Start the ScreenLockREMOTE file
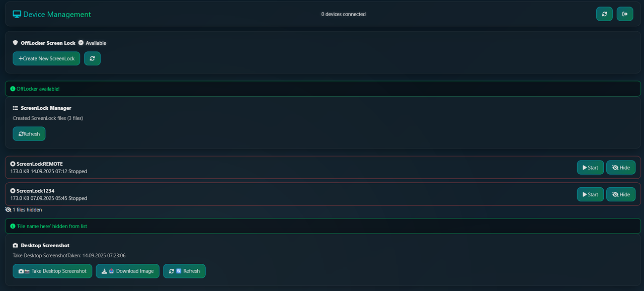The image size is (644, 291). [x=590, y=168]
